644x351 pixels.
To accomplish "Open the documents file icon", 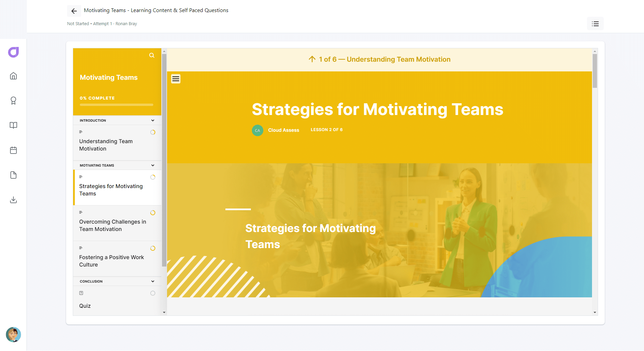I will [x=13, y=175].
